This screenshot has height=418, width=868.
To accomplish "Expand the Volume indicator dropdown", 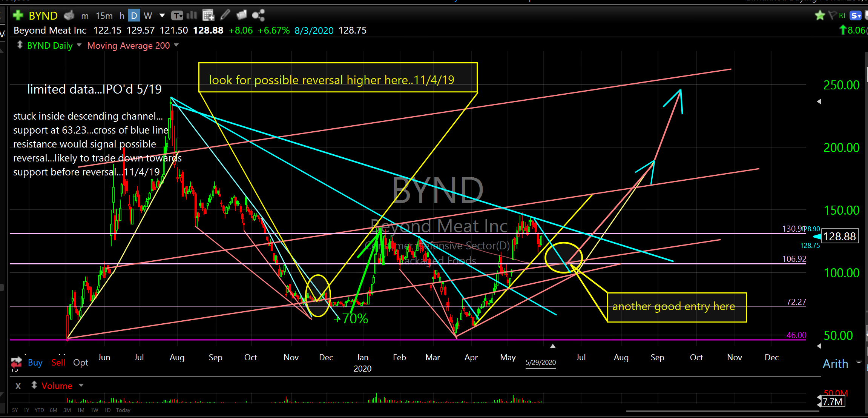I will click(81, 386).
